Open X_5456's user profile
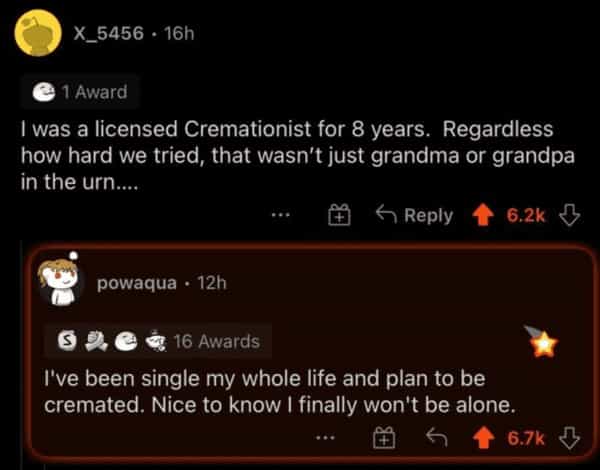Screen dimensions: 600x470 [x=109, y=34]
